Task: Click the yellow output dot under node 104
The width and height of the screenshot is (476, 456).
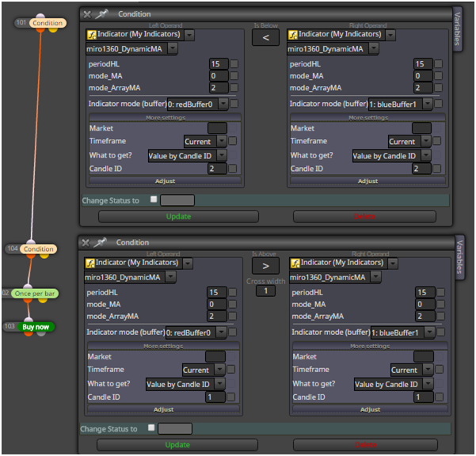Action: point(44,256)
